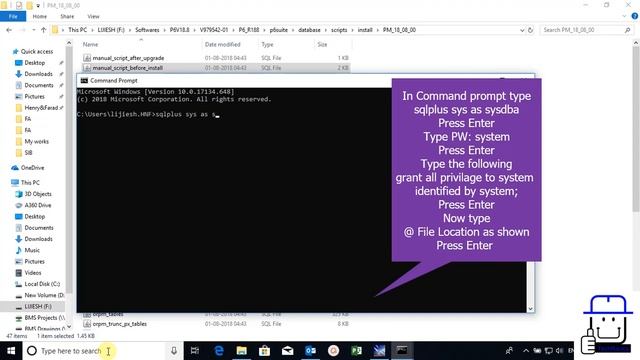Open OneDrive in navigation pane
The height and width of the screenshot is (360, 640).
(x=32, y=168)
